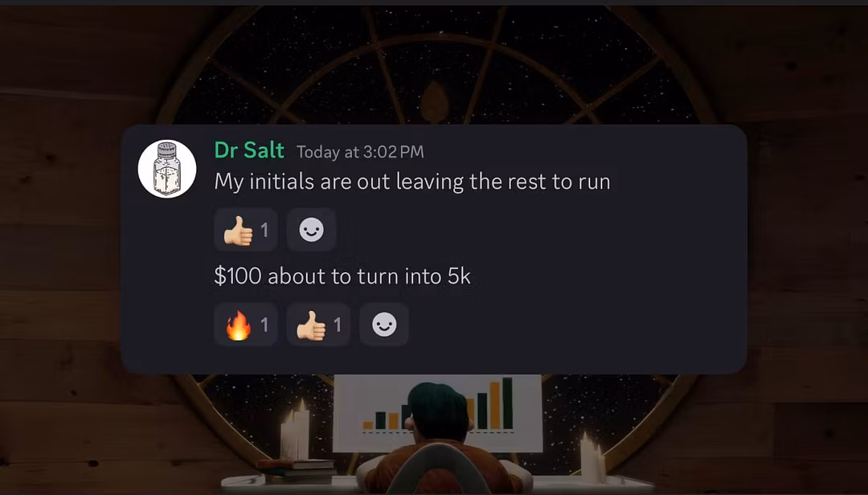Click the green-haired person's head
The width and height of the screenshot is (868, 495).
pyautogui.click(x=438, y=412)
